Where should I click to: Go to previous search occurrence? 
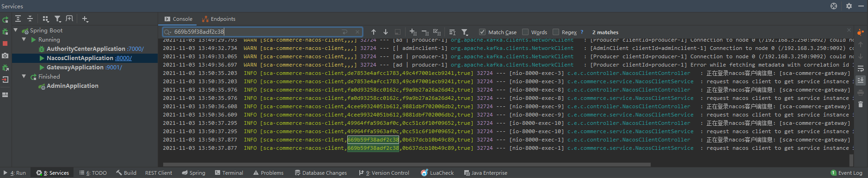coord(374,32)
